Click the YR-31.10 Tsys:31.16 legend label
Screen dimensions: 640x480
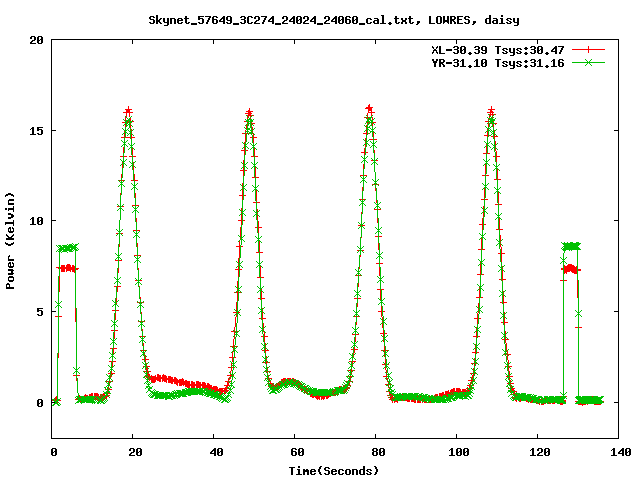[498, 63]
